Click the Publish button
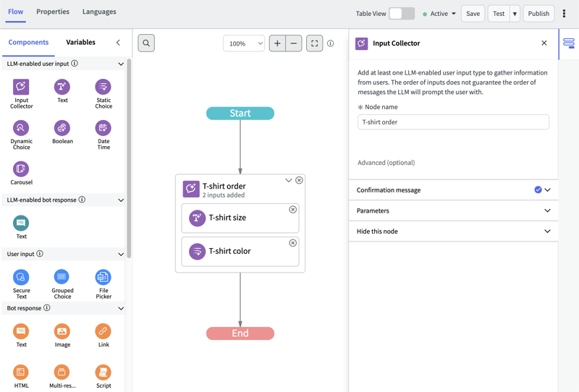This screenshot has height=392, width=579. [x=538, y=14]
